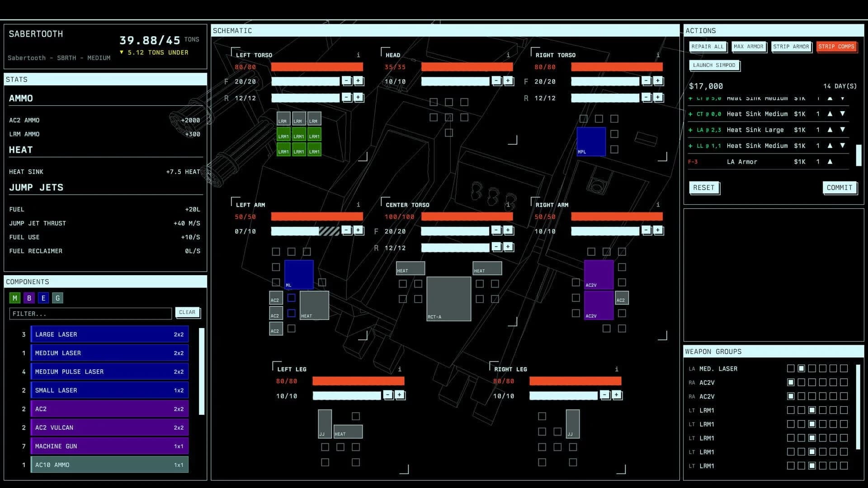This screenshot has width=868, height=488.
Task: Toggle a weapon group checkbox for RA AC2V
Action: tap(790, 382)
